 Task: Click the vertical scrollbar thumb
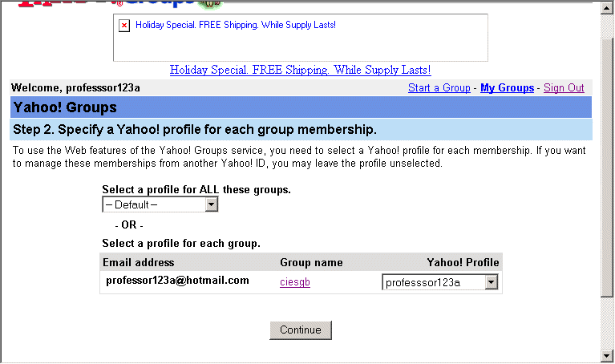pyautogui.click(x=606, y=168)
